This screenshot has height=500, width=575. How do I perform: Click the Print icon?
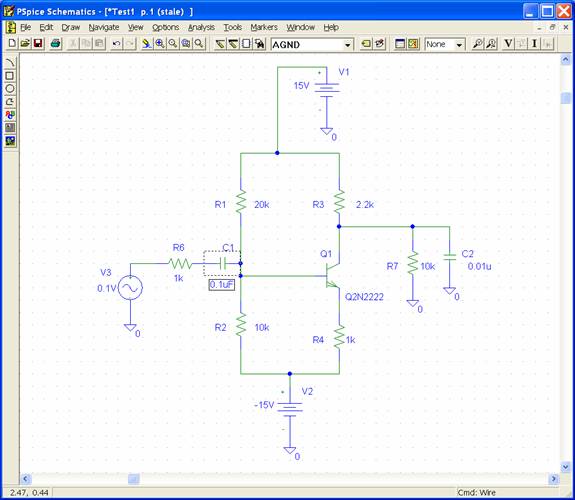click(x=55, y=44)
